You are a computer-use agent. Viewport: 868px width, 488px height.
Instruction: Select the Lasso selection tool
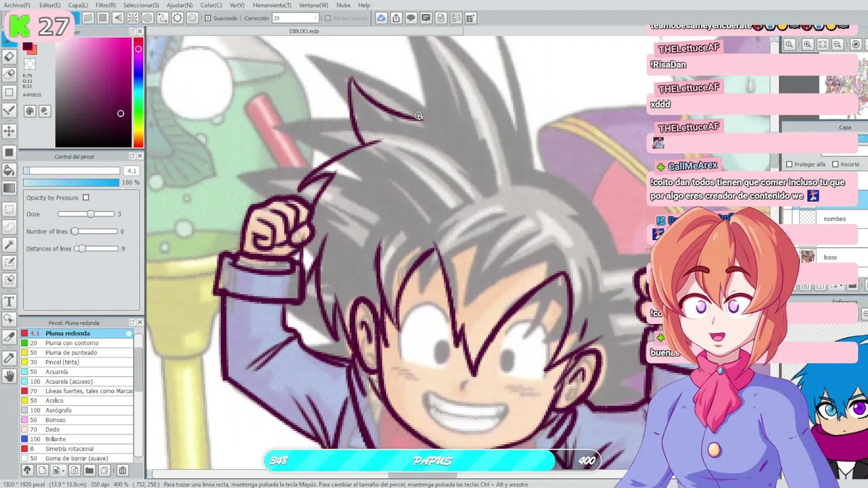[9, 227]
